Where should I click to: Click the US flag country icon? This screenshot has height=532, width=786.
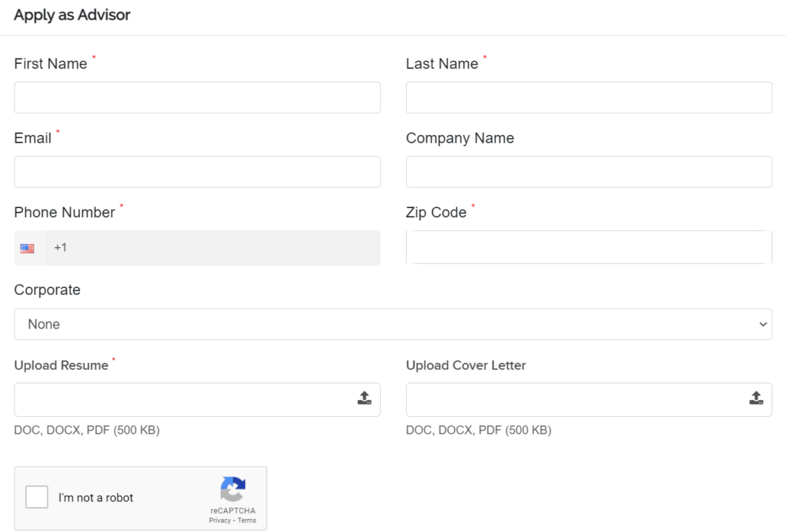point(28,248)
